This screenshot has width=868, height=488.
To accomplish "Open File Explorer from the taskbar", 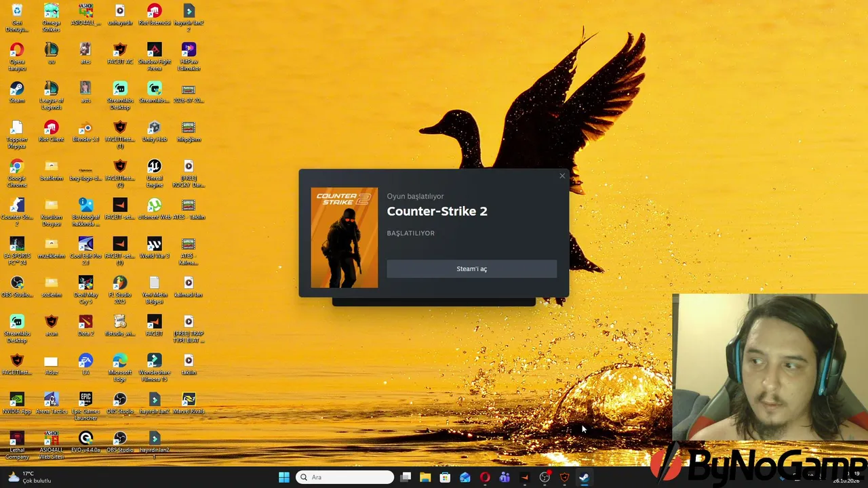I will tap(425, 477).
